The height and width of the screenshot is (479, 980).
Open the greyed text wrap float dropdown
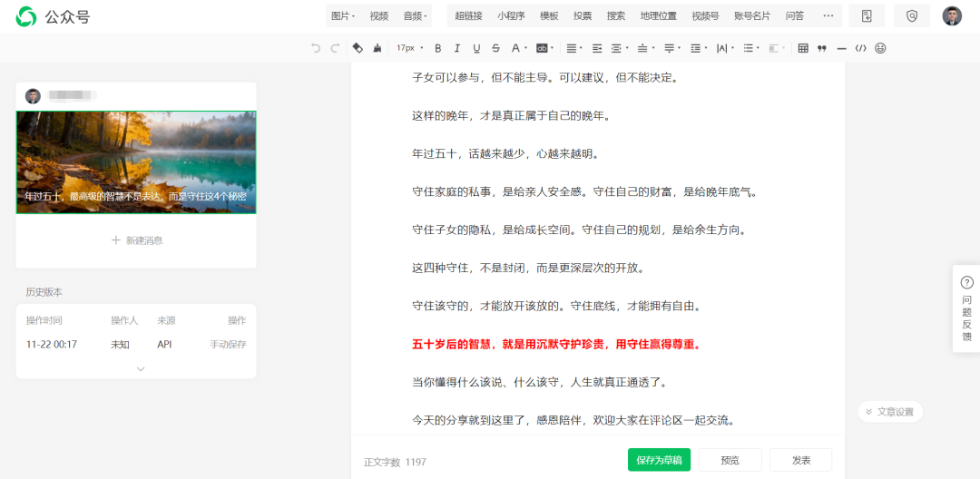click(776, 48)
